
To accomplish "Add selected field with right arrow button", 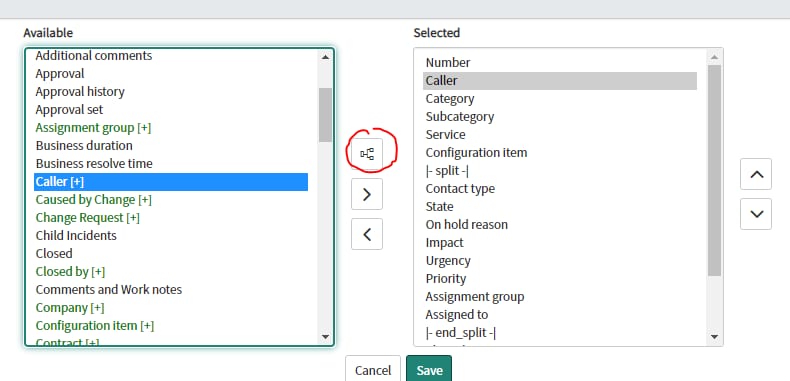I will click(x=367, y=194).
